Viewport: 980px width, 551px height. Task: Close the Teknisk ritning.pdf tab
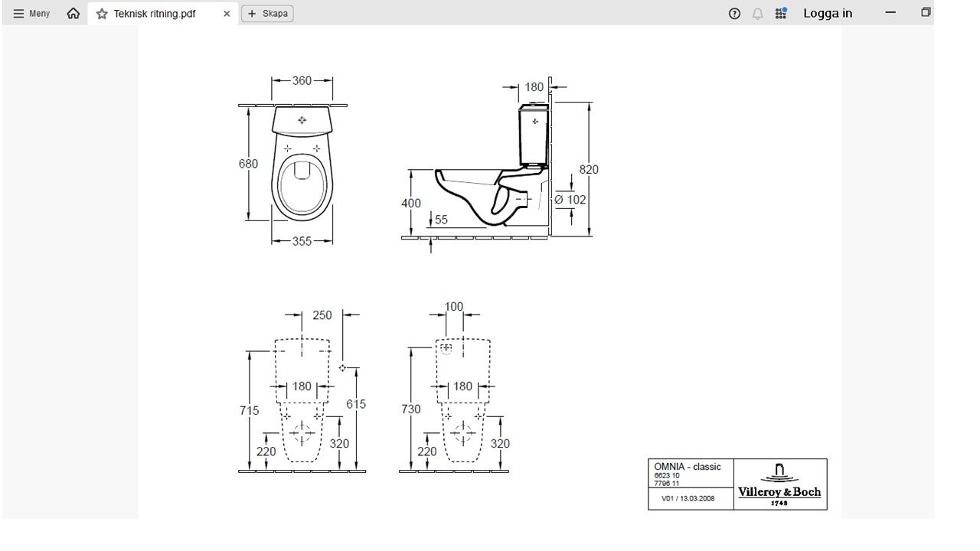click(227, 14)
